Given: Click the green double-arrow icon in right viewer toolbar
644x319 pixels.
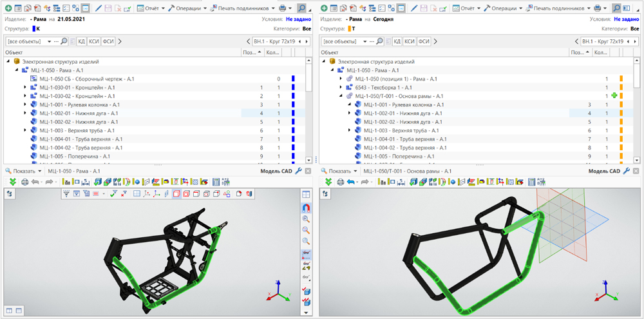Looking at the screenshot, I should coord(328,182).
